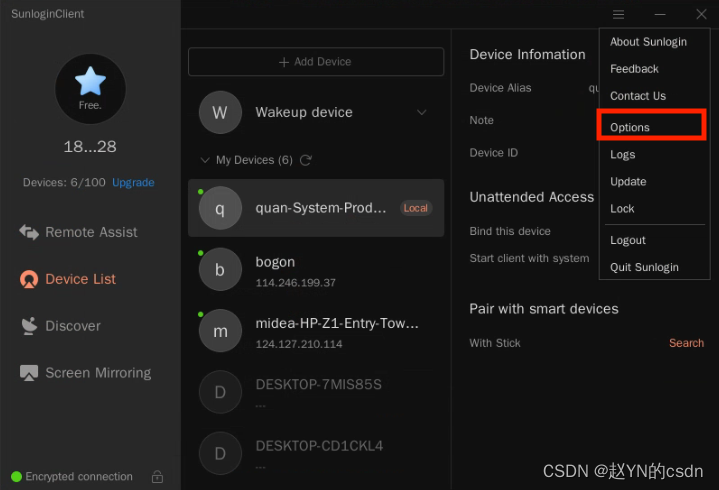Screen dimensions: 719x490
Task: Click the W avatar of Wakeup device
Action: point(220,112)
